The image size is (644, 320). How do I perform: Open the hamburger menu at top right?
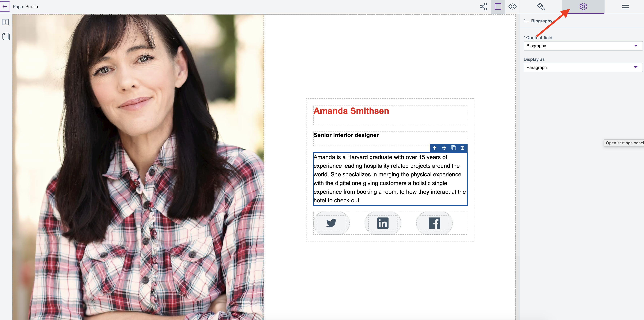(626, 7)
